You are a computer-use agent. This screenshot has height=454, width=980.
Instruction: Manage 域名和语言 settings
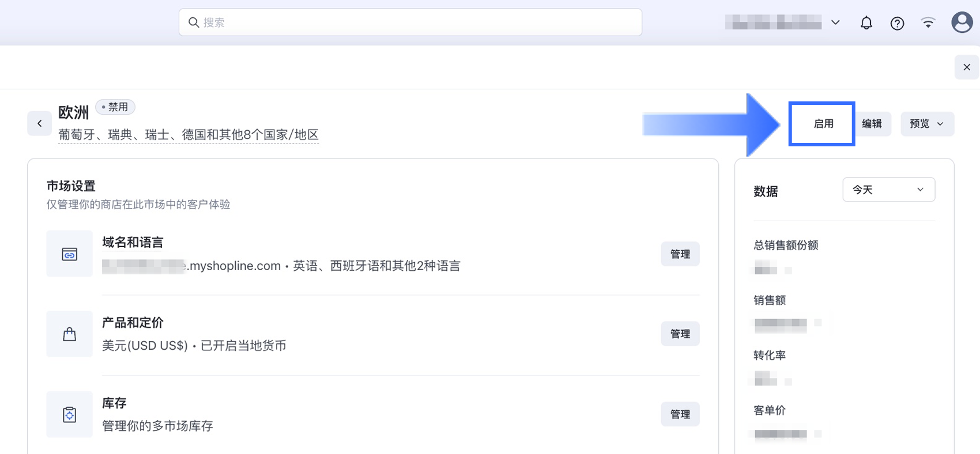click(680, 254)
